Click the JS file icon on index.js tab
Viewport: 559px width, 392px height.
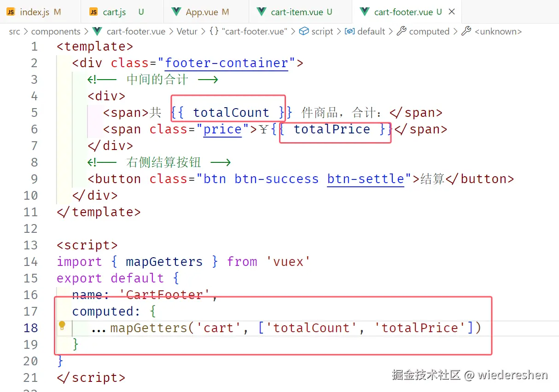point(11,12)
